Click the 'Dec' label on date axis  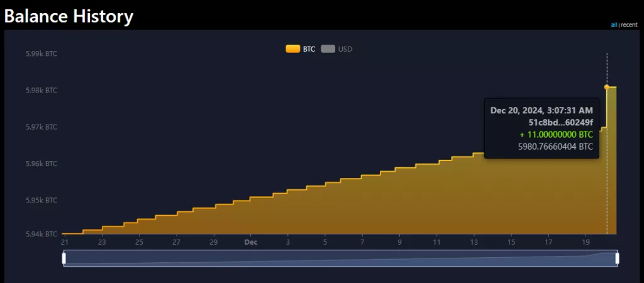[250, 242]
